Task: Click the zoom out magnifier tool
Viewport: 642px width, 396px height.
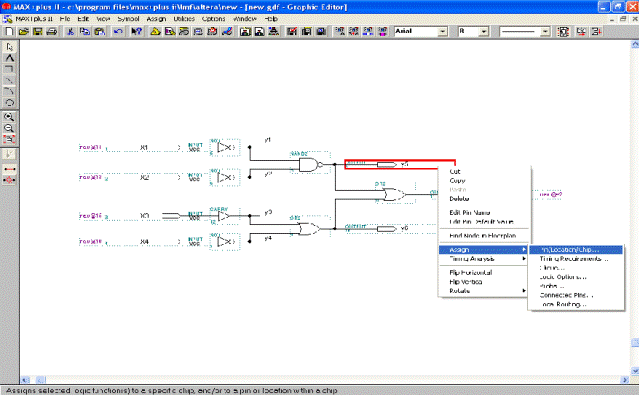Action: click(x=9, y=128)
